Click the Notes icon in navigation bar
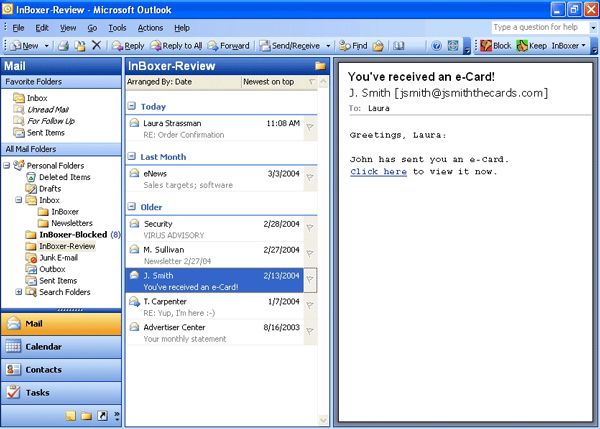600x429 pixels. point(71,416)
